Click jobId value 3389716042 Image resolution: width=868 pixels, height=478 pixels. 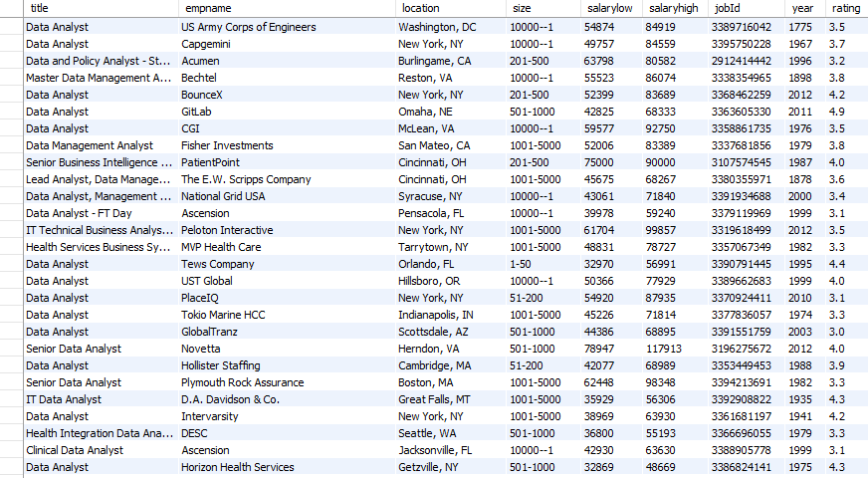747,27
